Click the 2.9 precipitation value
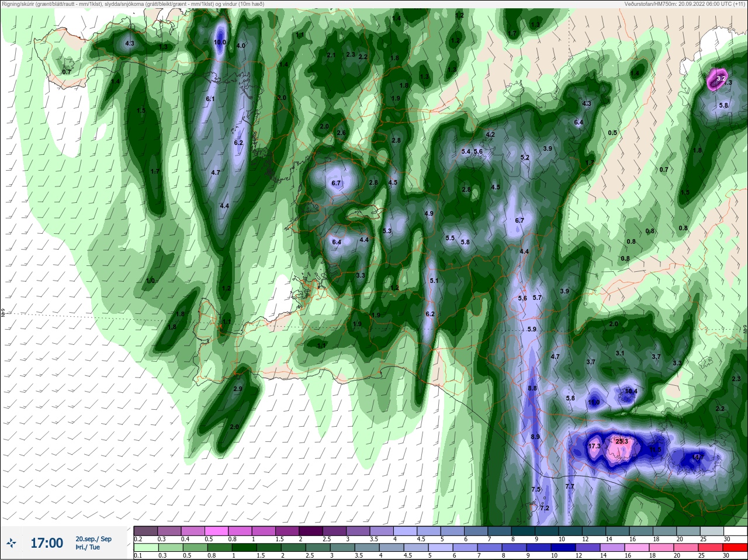Image resolution: width=748 pixels, height=560 pixels. pyautogui.click(x=238, y=389)
